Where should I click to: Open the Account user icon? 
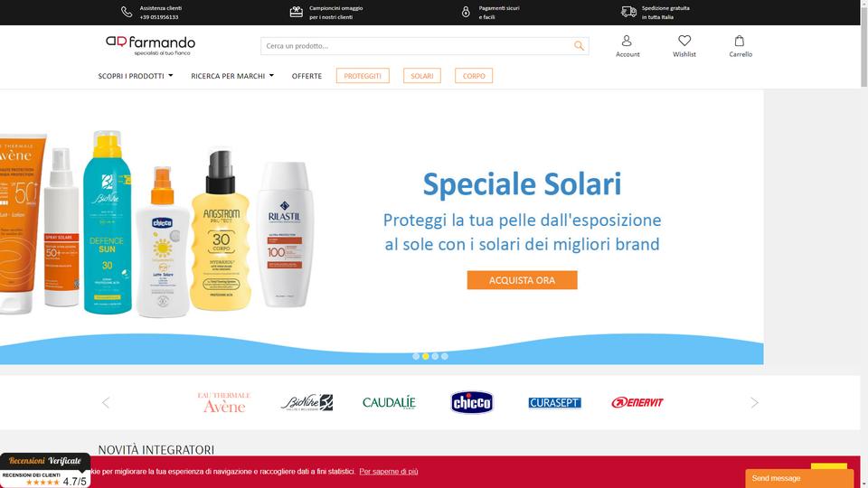627,41
